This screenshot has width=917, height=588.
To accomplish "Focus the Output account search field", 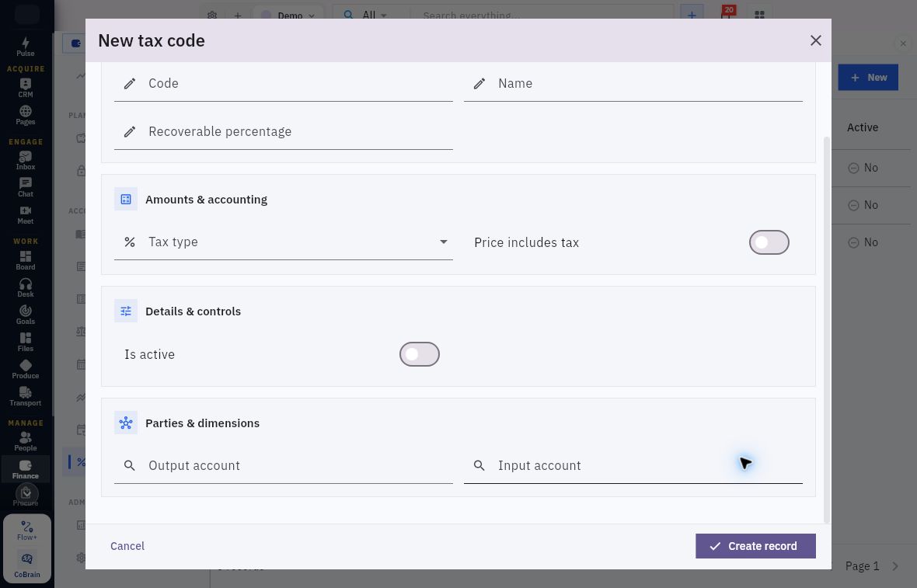I will click(x=283, y=466).
